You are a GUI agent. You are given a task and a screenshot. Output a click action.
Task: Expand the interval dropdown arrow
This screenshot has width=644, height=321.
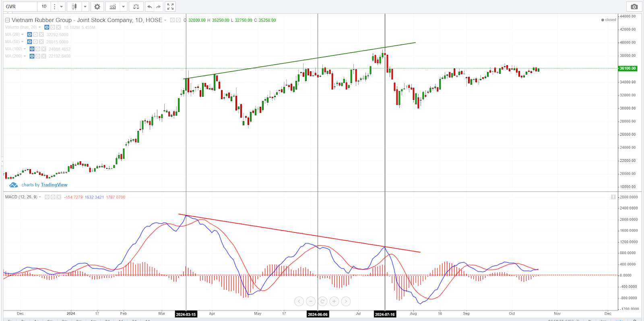tap(62, 6)
